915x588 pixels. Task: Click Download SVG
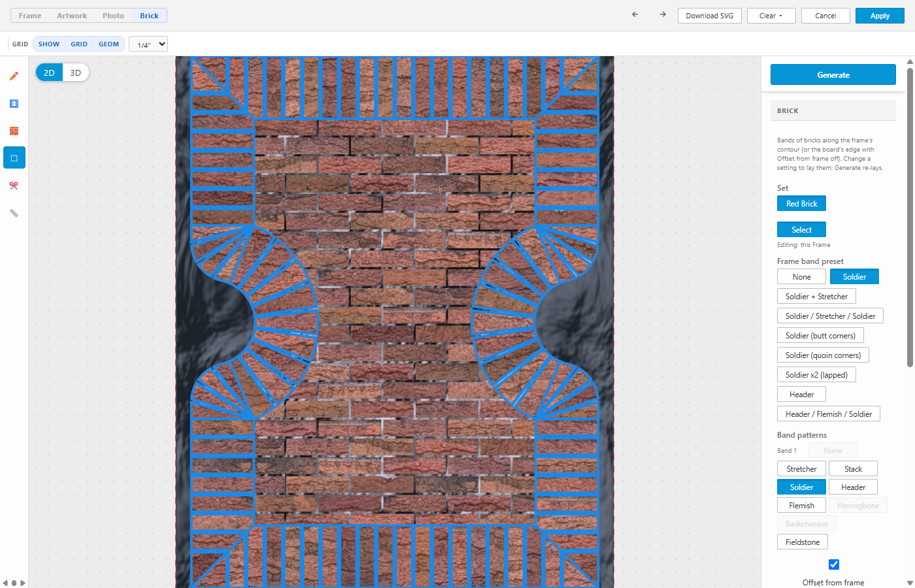point(710,16)
